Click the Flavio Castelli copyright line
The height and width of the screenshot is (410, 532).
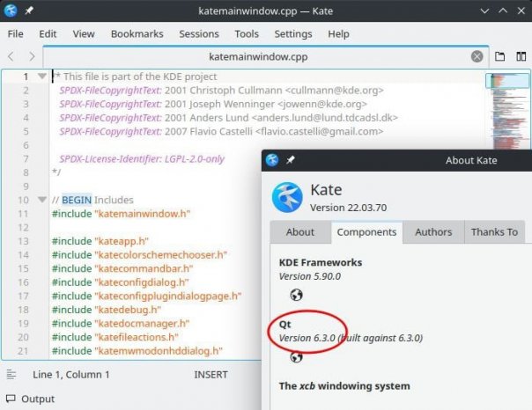(221, 131)
